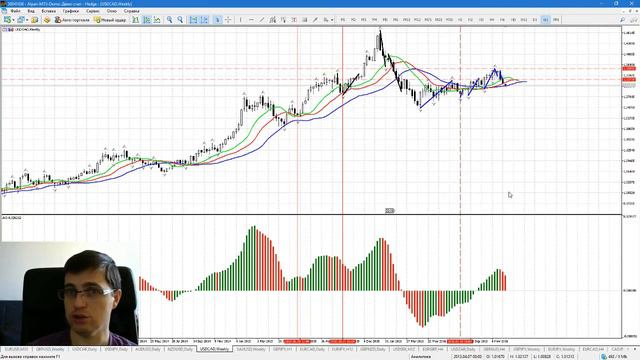This screenshot has height=360, width=640.
Task: Select the D1 timeframe
Action: click(535, 20)
